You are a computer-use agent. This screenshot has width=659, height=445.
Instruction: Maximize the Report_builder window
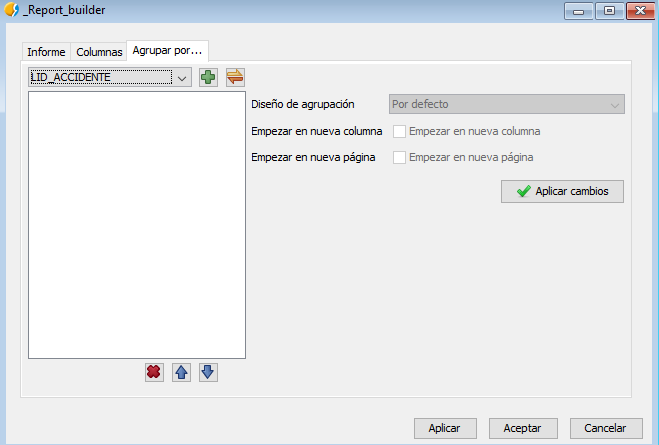click(609, 11)
